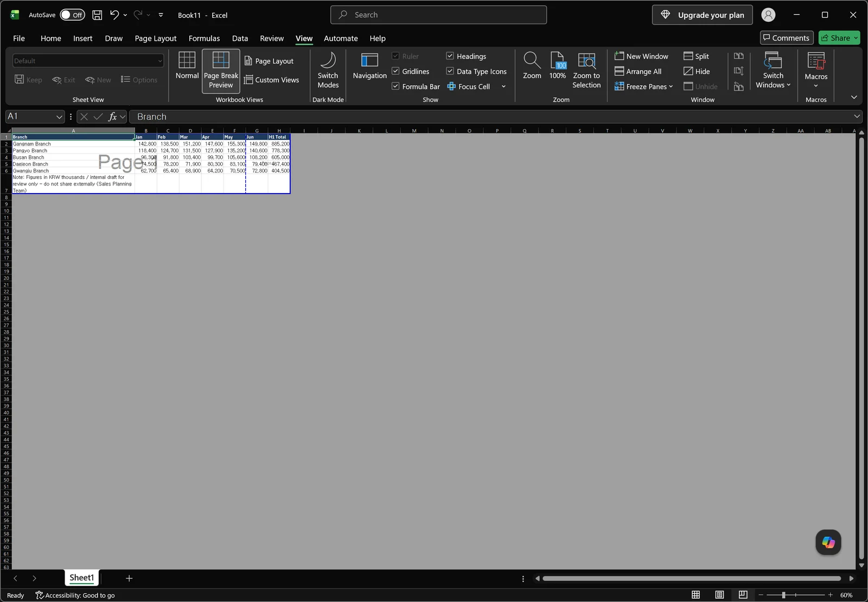
Task: Open the Undo history dropdown arrow
Action: pos(125,15)
